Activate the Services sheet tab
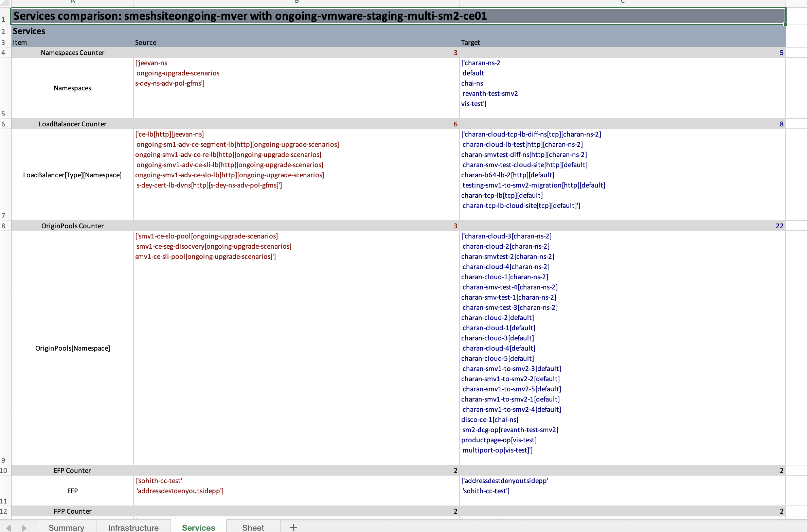The width and height of the screenshot is (807, 532). pos(198,527)
